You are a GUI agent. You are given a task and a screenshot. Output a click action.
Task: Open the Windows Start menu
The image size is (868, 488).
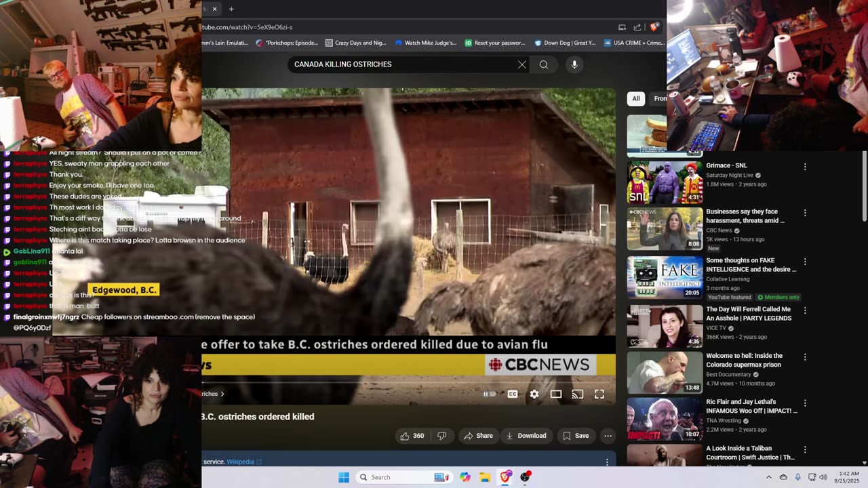[x=344, y=477]
